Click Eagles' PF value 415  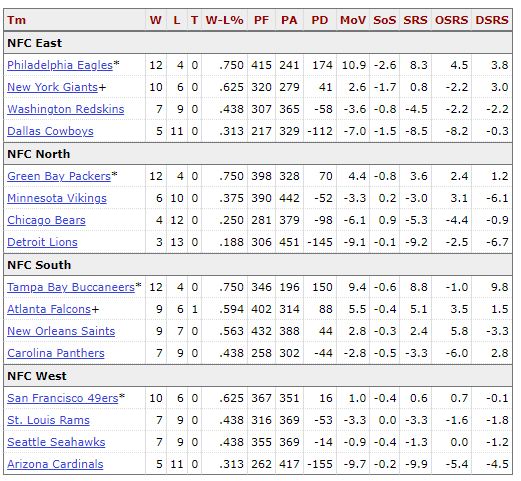(x=261, y=65)
